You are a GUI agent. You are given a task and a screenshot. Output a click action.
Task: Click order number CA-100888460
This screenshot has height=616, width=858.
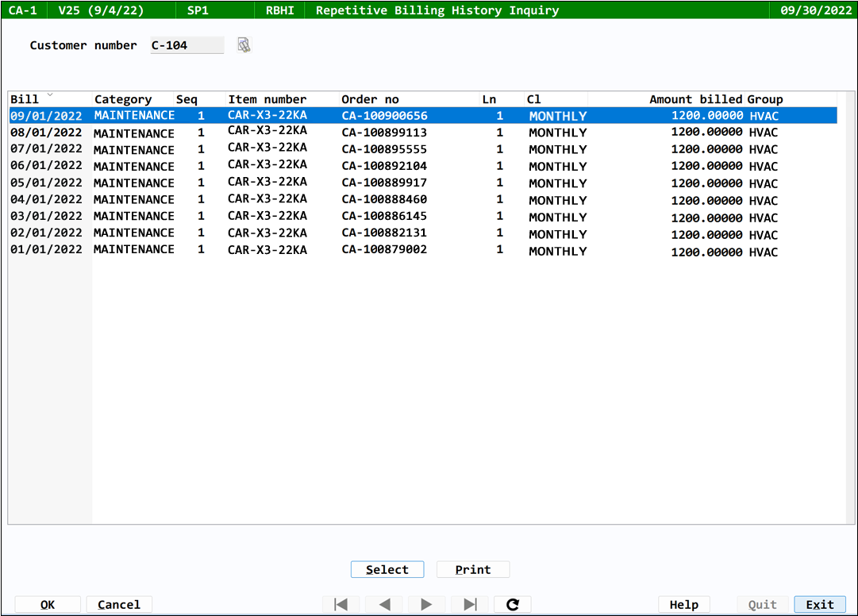384,199
